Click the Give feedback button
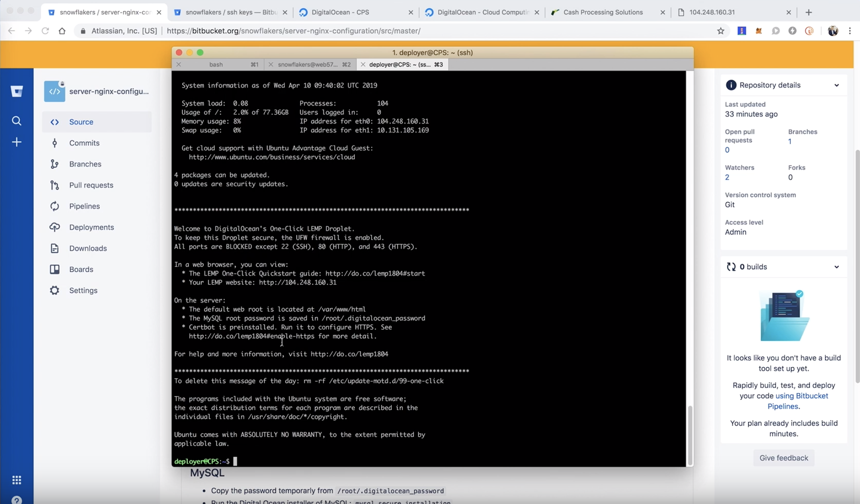 (784, 458)
